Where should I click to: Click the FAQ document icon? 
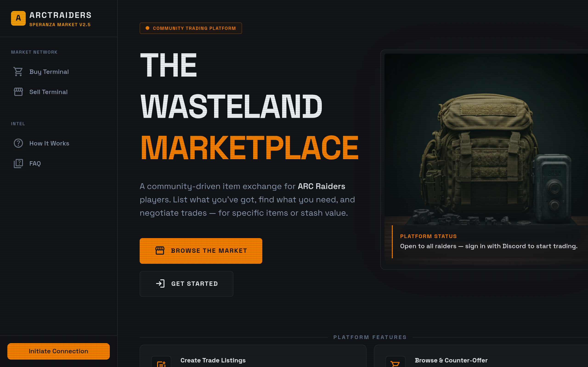point(18,163)
